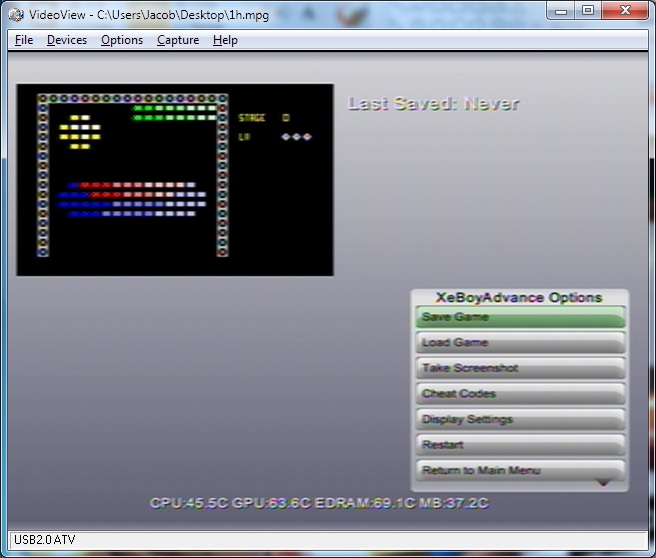Screen dimensions: 656x558
Task: Open the Options menu
Action: point(122,40)
